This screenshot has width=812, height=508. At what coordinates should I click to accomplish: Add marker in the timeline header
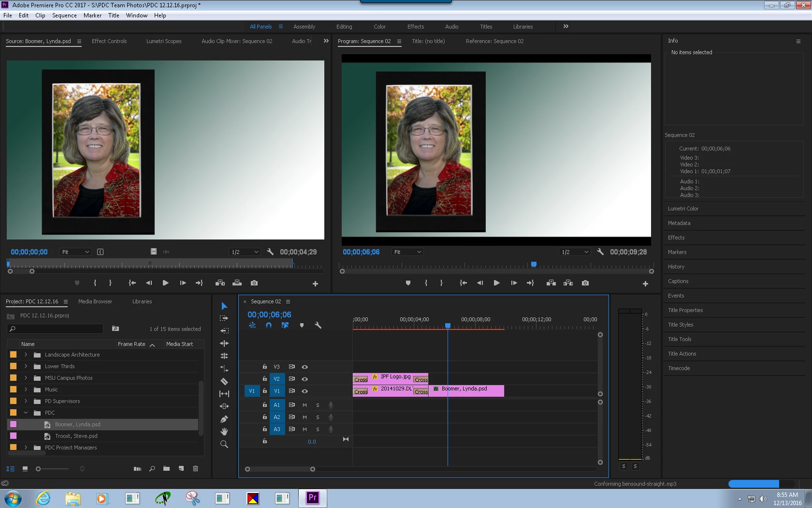pos(302,326)
